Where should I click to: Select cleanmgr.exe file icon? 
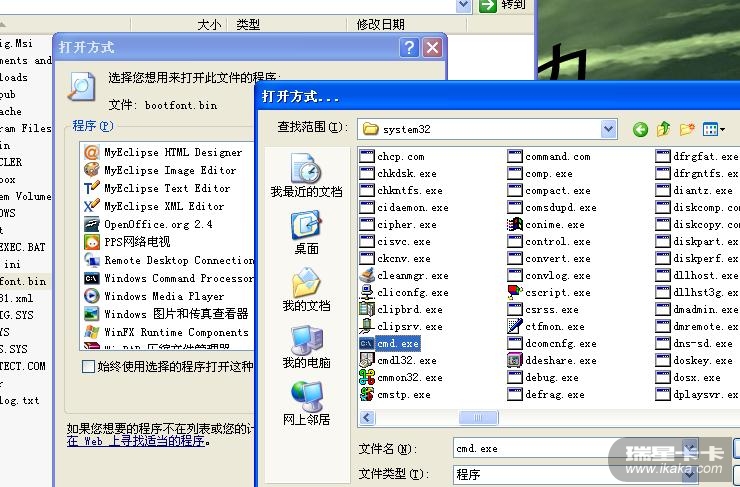click(x=367, y=275)
